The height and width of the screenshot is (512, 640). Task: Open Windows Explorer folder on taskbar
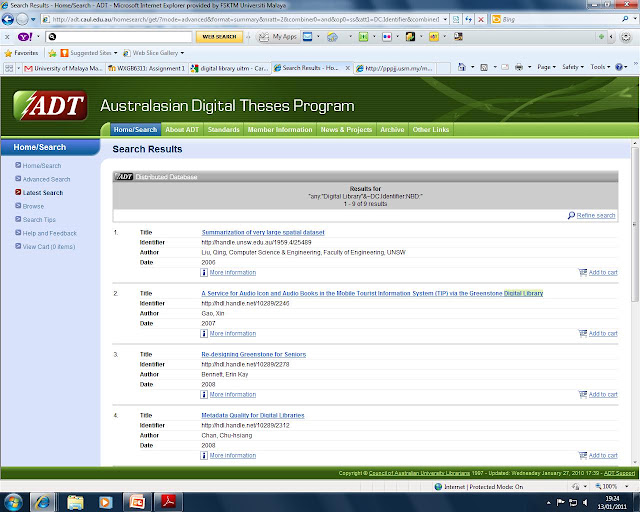75,502
